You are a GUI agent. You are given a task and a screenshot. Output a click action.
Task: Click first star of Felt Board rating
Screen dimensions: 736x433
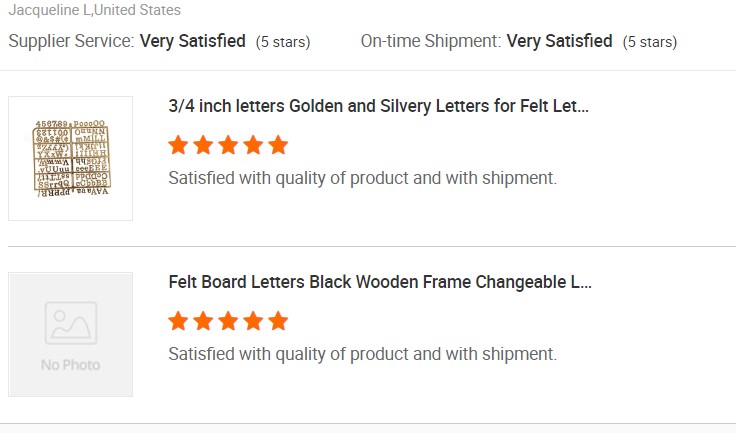178,321
